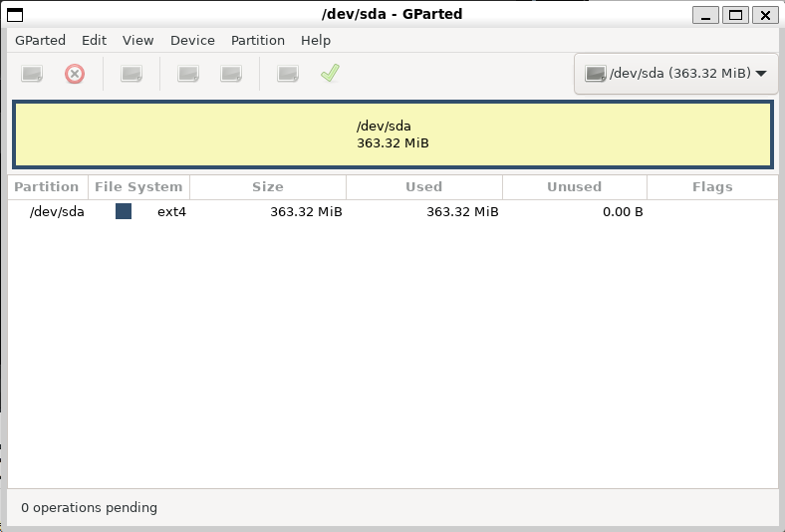Click the Used value 363.32 MiB in the row
Image resolution: width=785 pixels, height=532 pixels.
462,212
